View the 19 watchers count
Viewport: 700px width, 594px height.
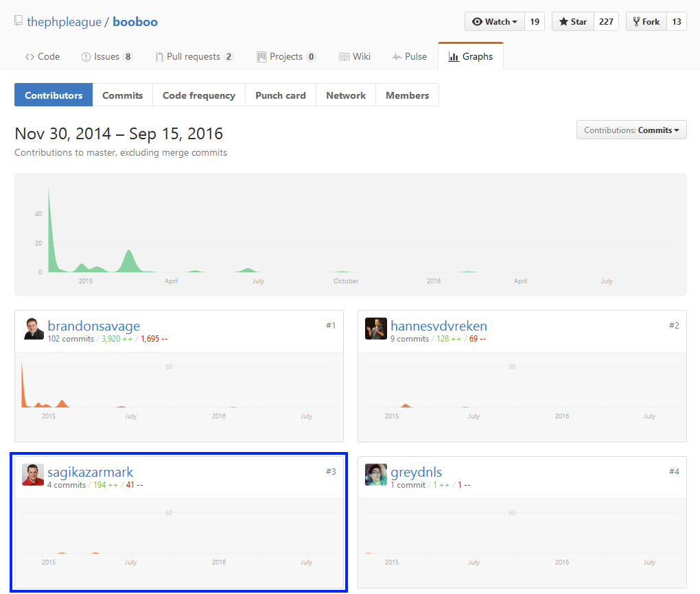pos(535,21)
